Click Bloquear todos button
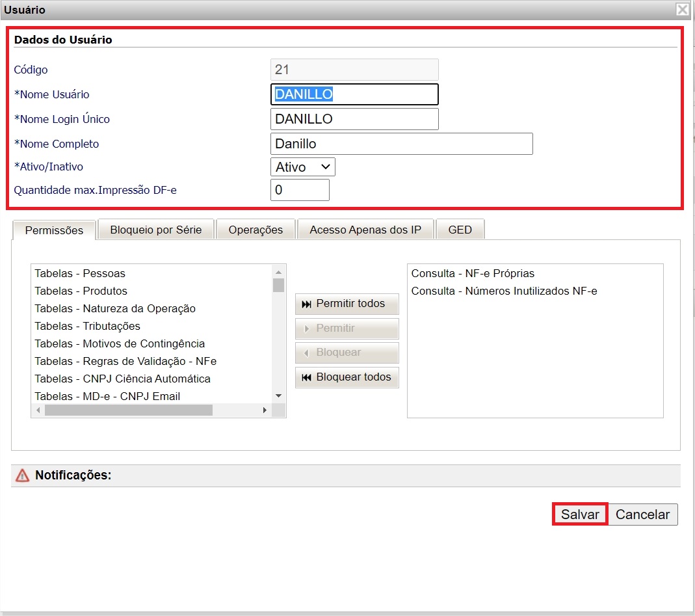Screen dimensions: 695x616 pos(347,377)
